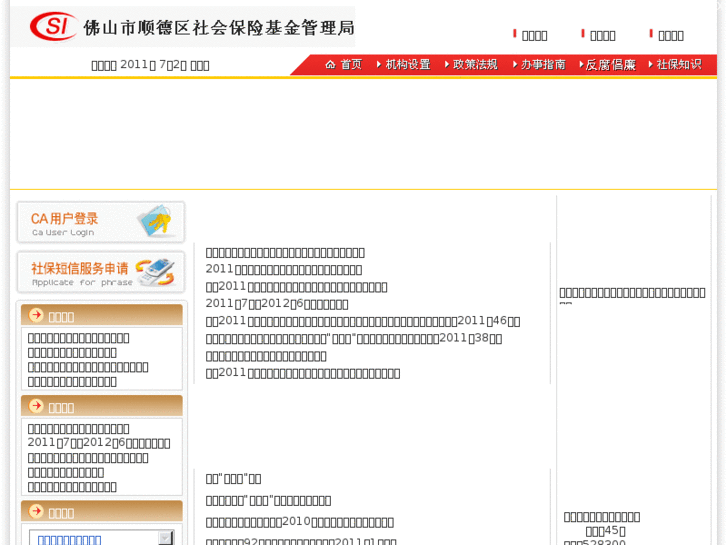Open the 机构设置 menu item
727x545 pixels.
tap(408, 64)
